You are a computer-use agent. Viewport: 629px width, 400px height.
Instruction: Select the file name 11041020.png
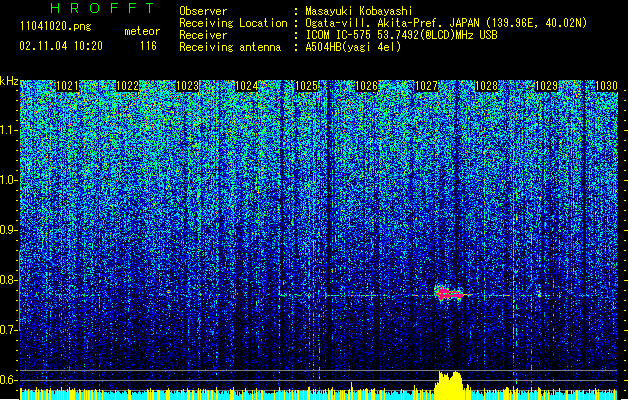[x=56, y=27]
